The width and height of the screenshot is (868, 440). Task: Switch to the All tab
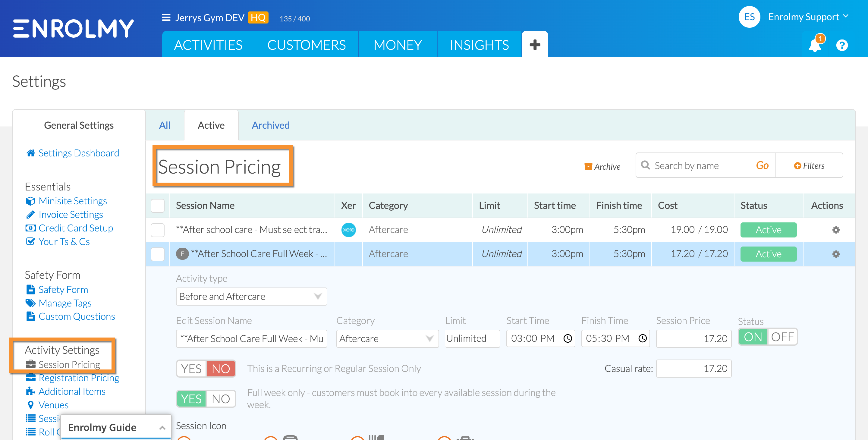click(165, 125)
